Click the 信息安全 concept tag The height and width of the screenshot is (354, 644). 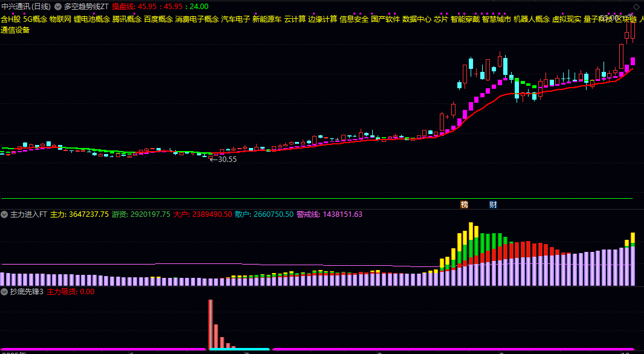click(354, 19)
